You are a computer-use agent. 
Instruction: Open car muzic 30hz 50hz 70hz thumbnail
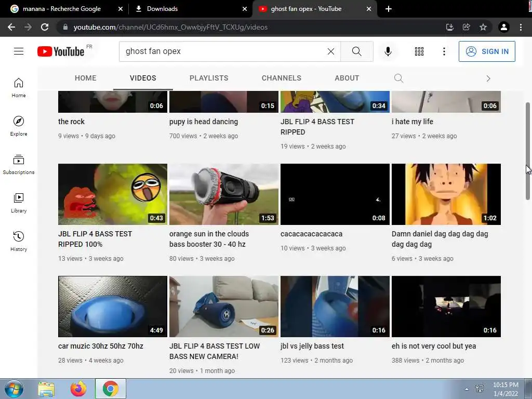[x=113, y=307]
